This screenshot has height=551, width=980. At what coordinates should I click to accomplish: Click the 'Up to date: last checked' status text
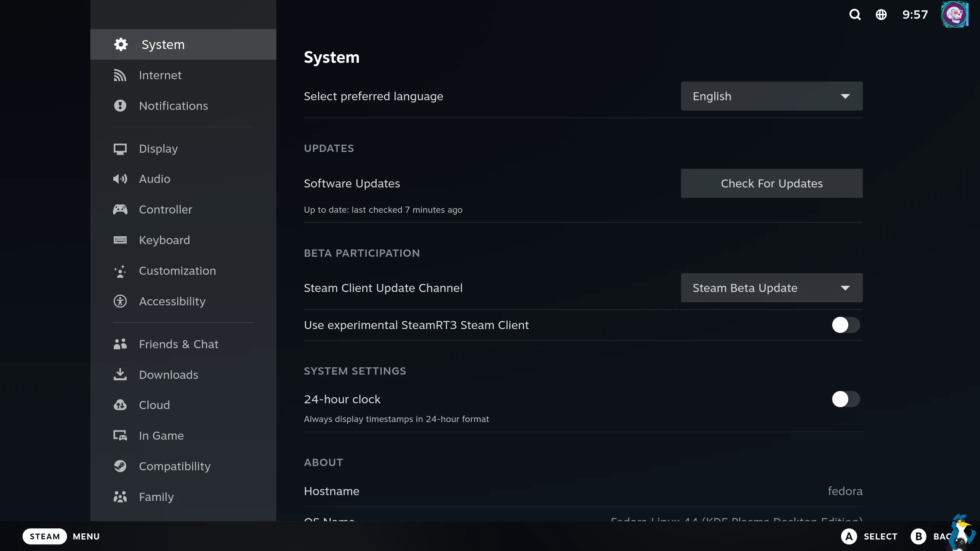coord(383,210)
